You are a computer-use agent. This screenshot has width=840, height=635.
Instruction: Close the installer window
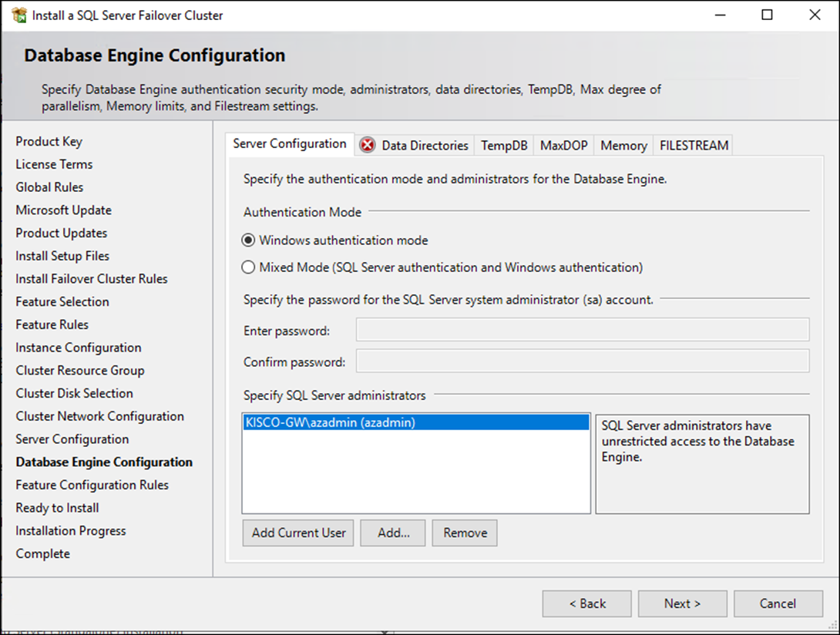[815, 15]
